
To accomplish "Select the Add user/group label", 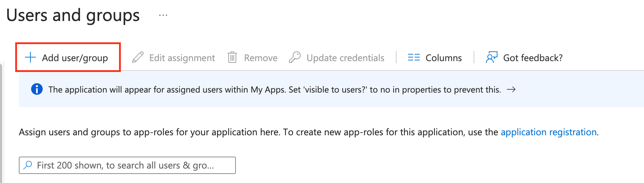I will click(75, 58).
